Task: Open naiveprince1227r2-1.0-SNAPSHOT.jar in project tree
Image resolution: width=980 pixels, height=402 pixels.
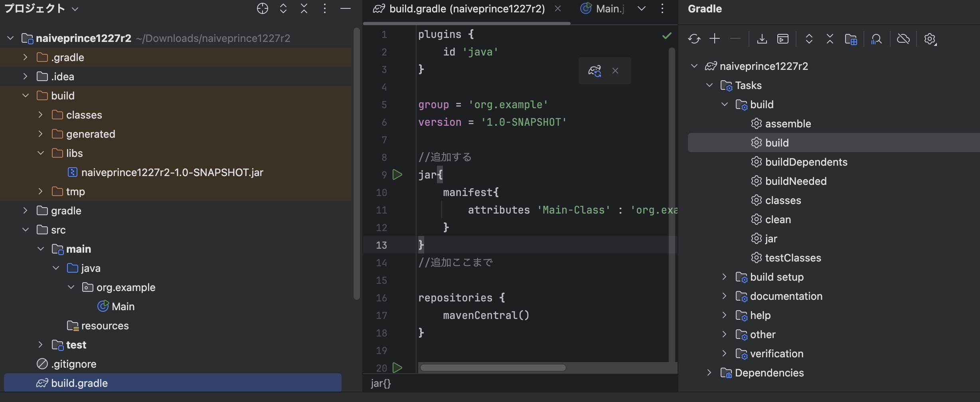Action: (172, 172)
